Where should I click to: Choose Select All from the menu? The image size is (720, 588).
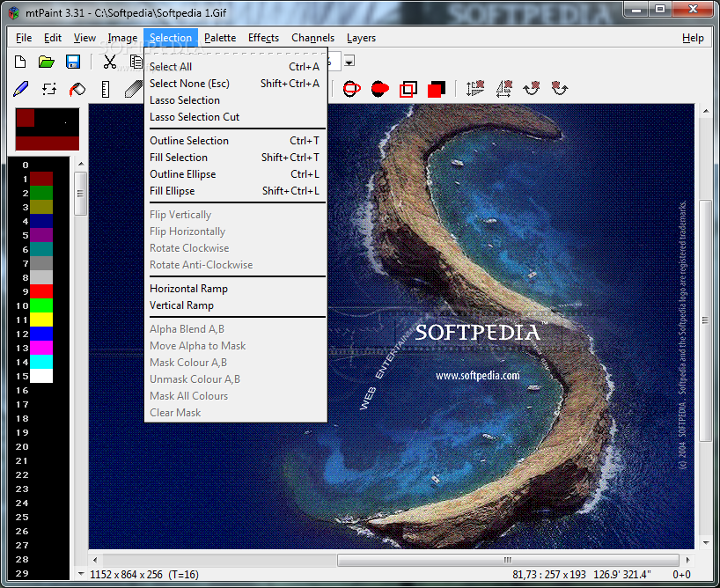235,67
